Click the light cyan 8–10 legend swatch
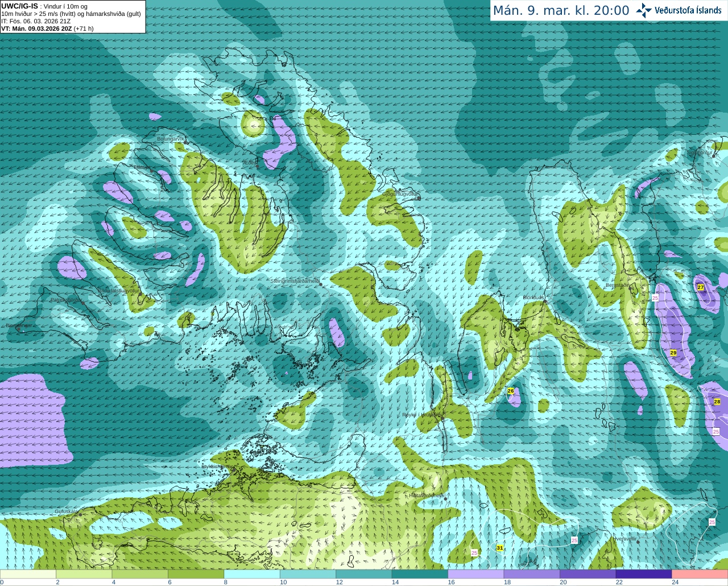Viewport: 728px width, 586px height. (252, 574)
